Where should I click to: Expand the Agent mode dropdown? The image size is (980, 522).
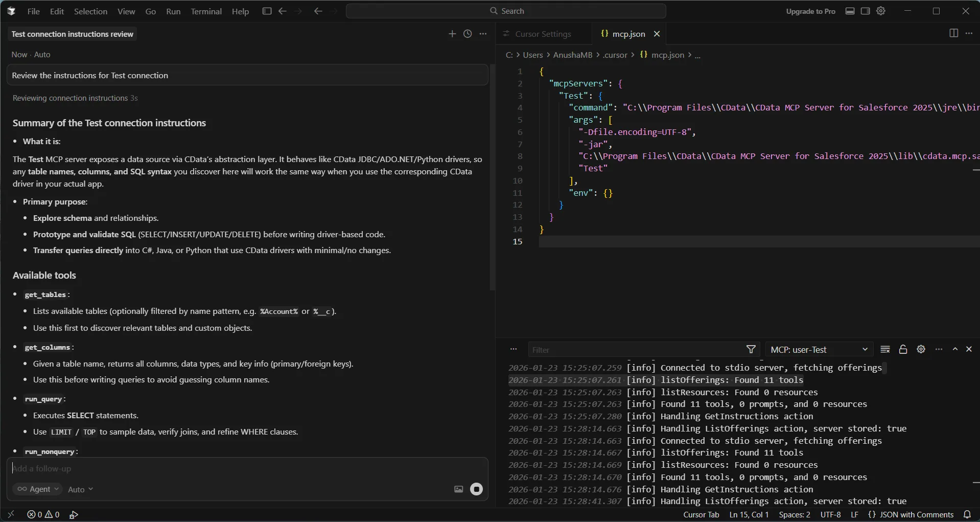[x=37, y=489]
